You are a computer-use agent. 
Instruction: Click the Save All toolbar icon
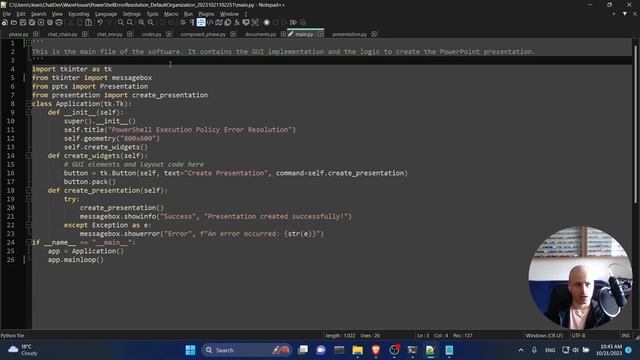(32, 22)
